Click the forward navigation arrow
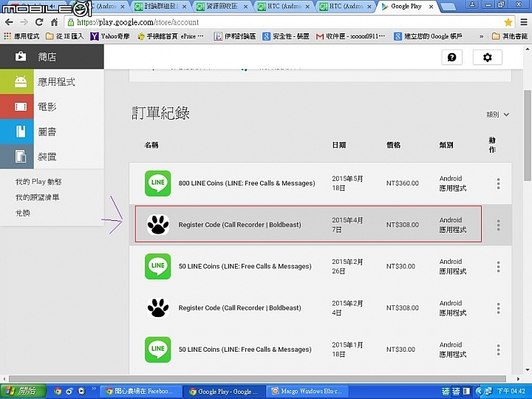The image size is (532, 399). click(x=24, y=22)
